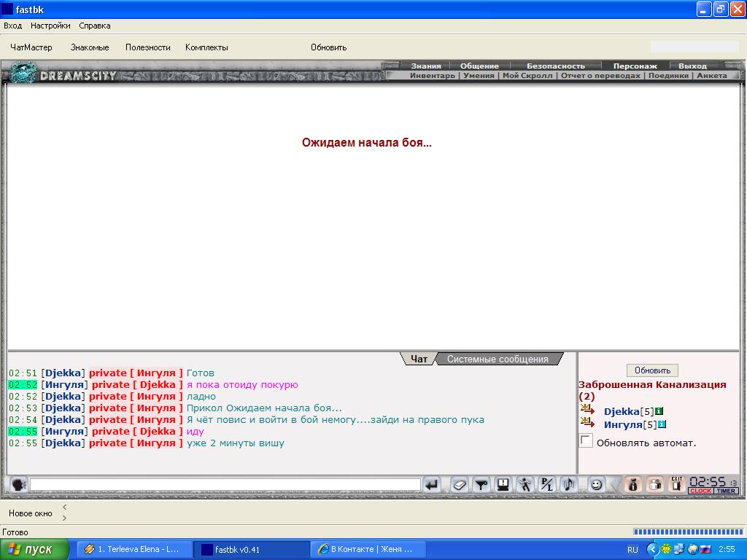Screen dimensions: 747x560
Task: Open Знакомые in the toolbar
Action: pyautogui.click(x=90, y=47)
